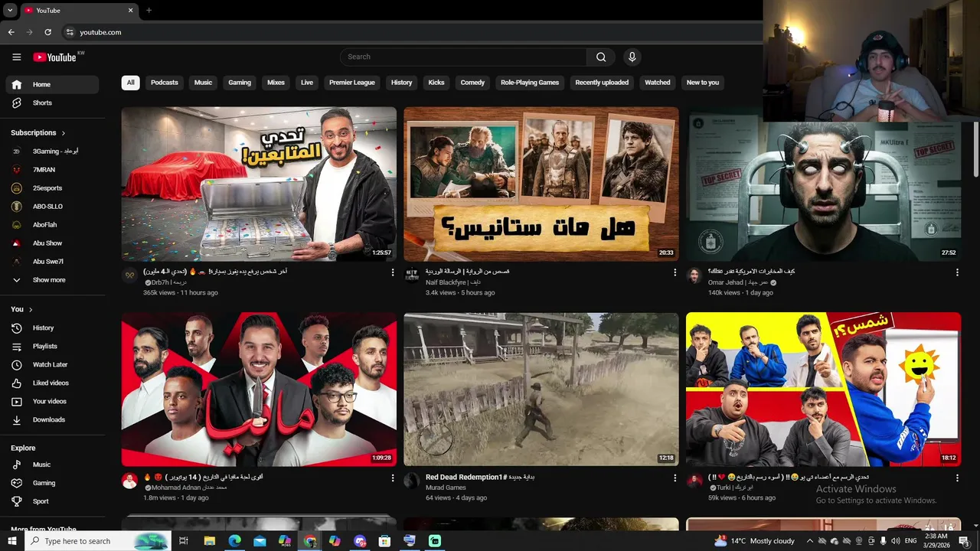The width and height of the screenshot is (980, 551).
Task: Open Watch Later in the sidebar
Action: [x=52, y=364]
